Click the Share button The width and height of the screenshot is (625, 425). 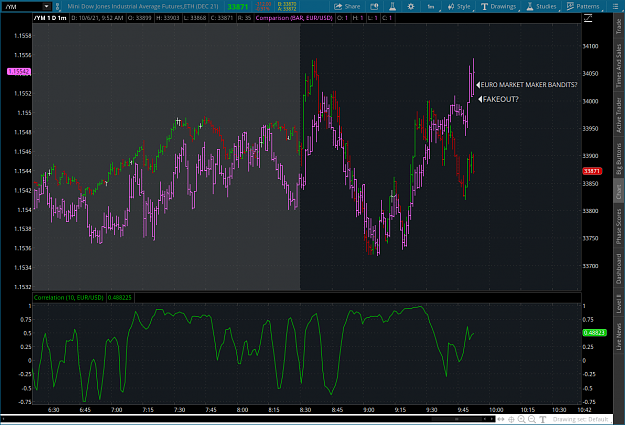click(x=347, y=6)
